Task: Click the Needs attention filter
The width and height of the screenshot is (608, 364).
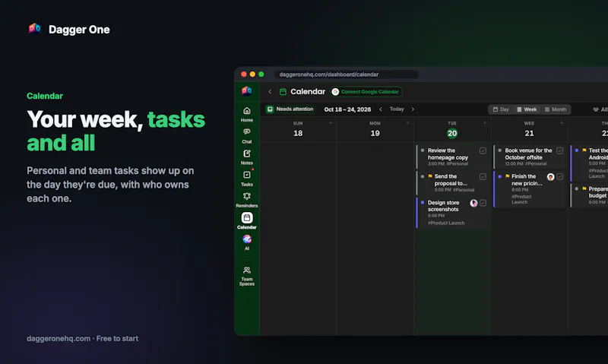Action: [290, 109]
